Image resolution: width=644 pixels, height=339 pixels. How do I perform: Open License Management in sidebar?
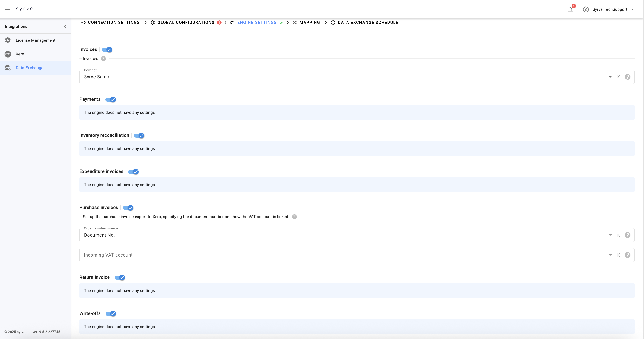tap(35, 40)
